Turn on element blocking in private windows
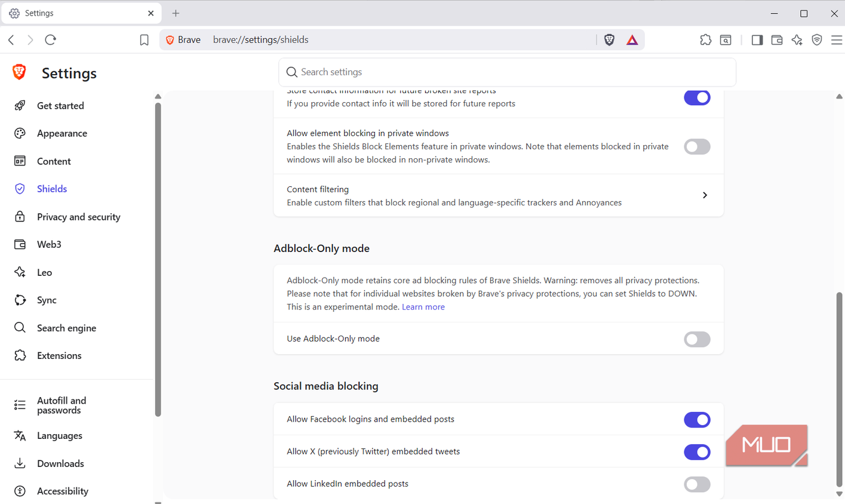This screenshot has height=504, width=845. (697, 146)
